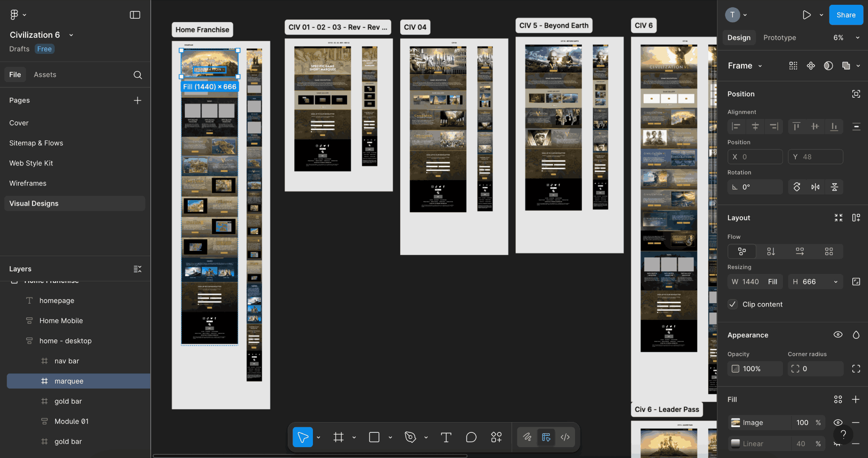Select the Comment tool
The width and height of the screenshot is (868, 458).
[471, 437]
